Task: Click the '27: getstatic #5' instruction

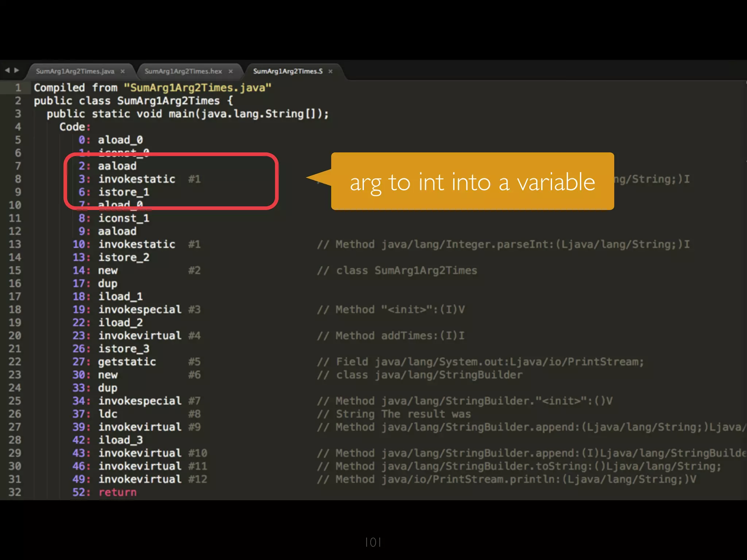Action: click(137, 362)
